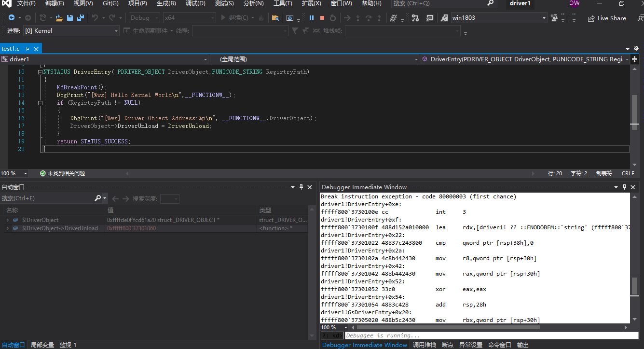The width and height of the screenshot is (644, 349).
Task: Click the step into arrow icon
Action: point(357,18)
